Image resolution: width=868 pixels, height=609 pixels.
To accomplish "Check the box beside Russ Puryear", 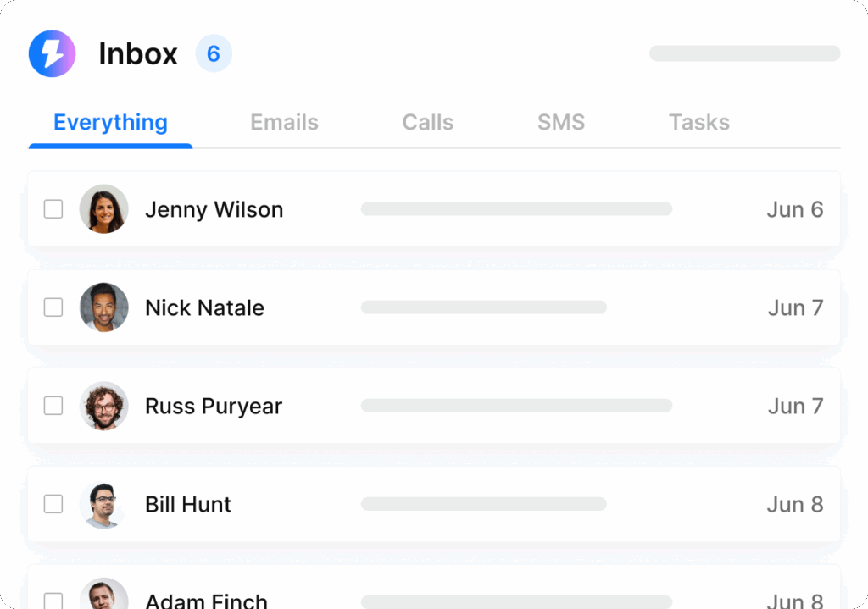I will coord(53,406).
